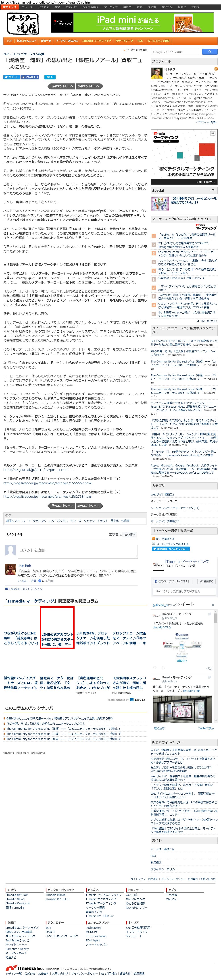Viewport: 221px width, 980px height.
Task: Open the マーケター通信とは navigation tab
Action: (67, 41)
